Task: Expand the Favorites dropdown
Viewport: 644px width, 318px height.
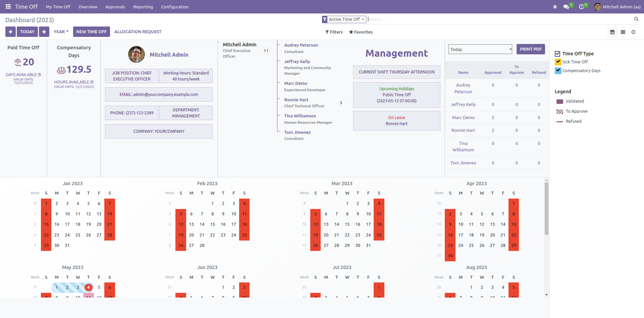Action: point(361,32)
